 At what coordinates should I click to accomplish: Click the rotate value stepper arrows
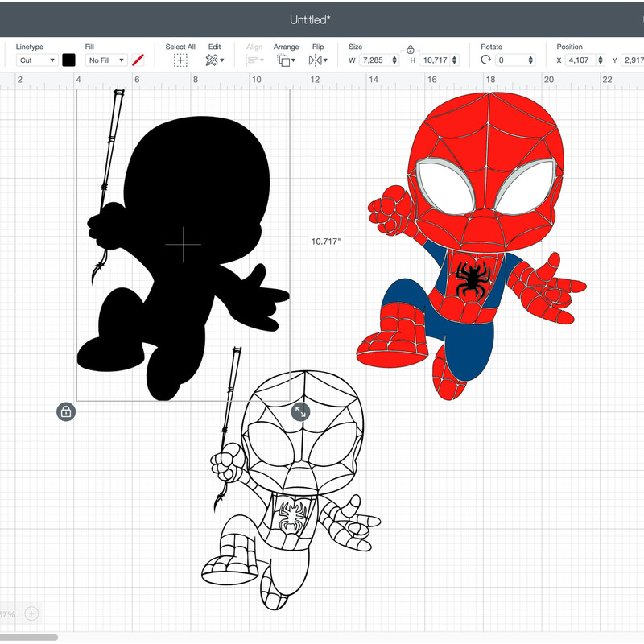(x=530, y=60)
